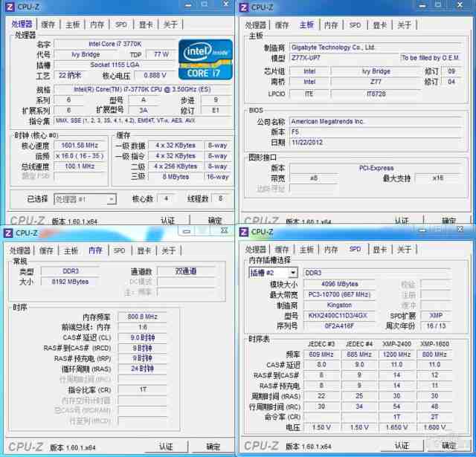Open the 显卡 tab in the SPD window
Viewport: 476px width, 457px height.
point(380,250)
